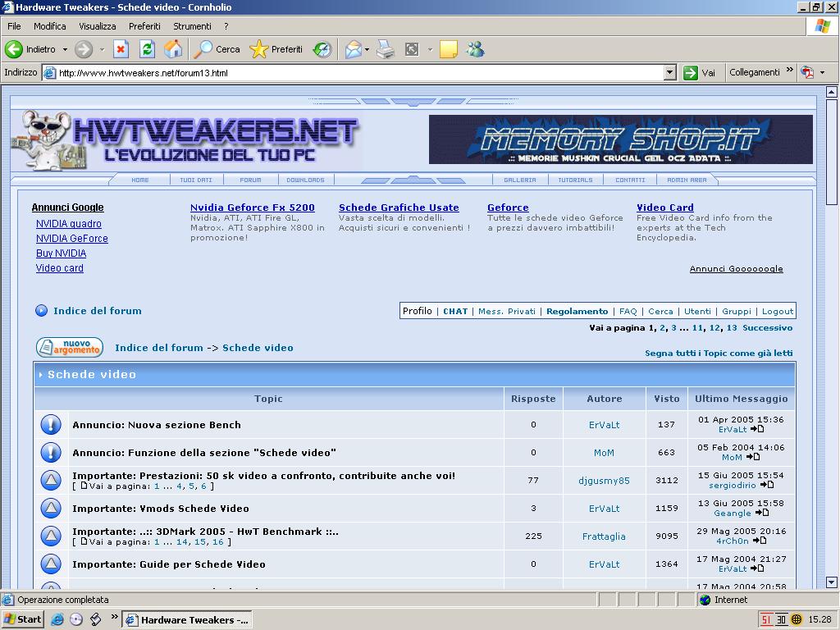Click the Indice del forum arrow icon

[x=41, y=311]
